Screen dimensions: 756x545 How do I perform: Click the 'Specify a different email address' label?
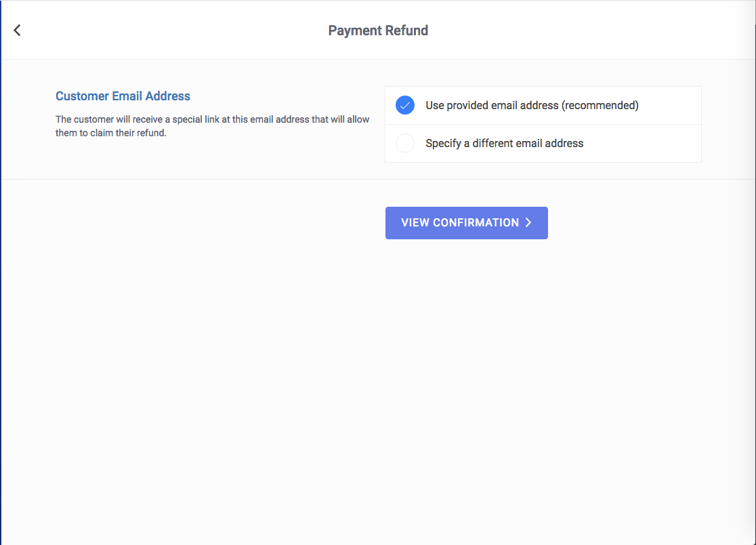coord(504,143)
